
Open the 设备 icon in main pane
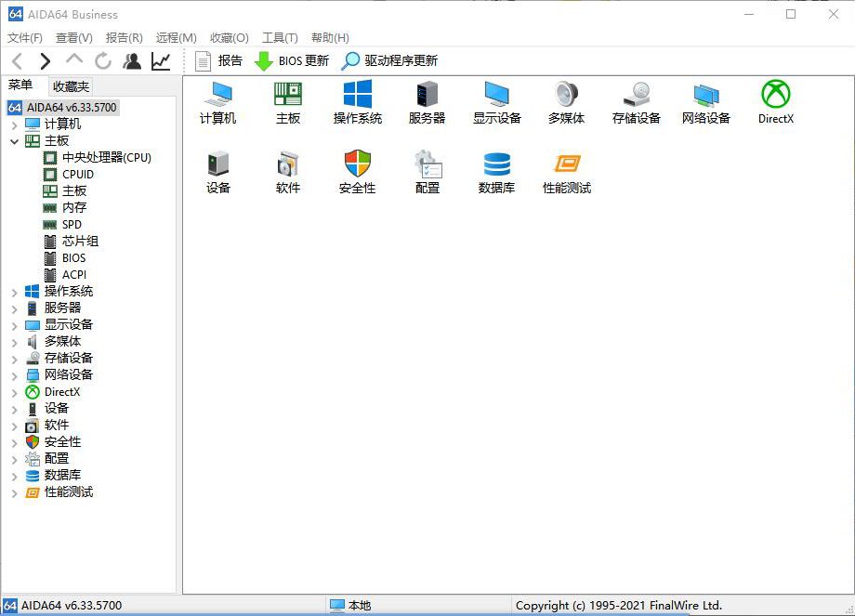[218, 172]
